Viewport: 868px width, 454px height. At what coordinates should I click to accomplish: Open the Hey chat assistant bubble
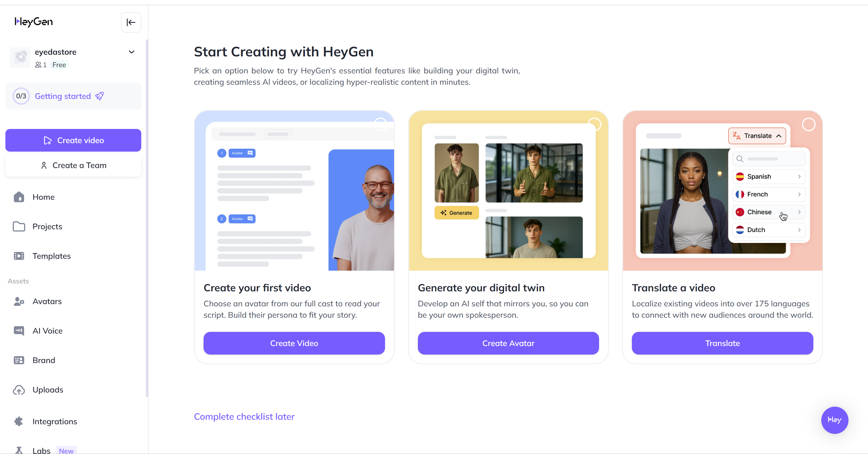pyautogui.click(x=834, y=420)
